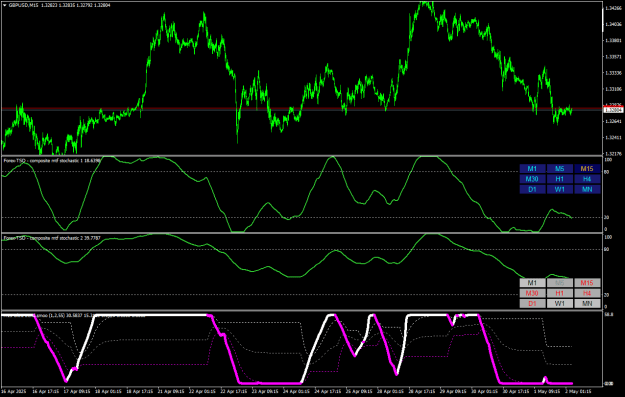
Task: Click the 21 Apr 09:15 time axis label
Action: coord(171,391)
